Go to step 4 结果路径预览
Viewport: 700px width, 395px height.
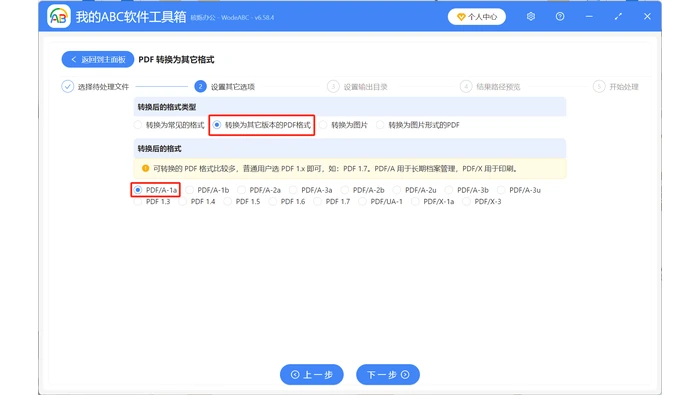click(490, 87)
